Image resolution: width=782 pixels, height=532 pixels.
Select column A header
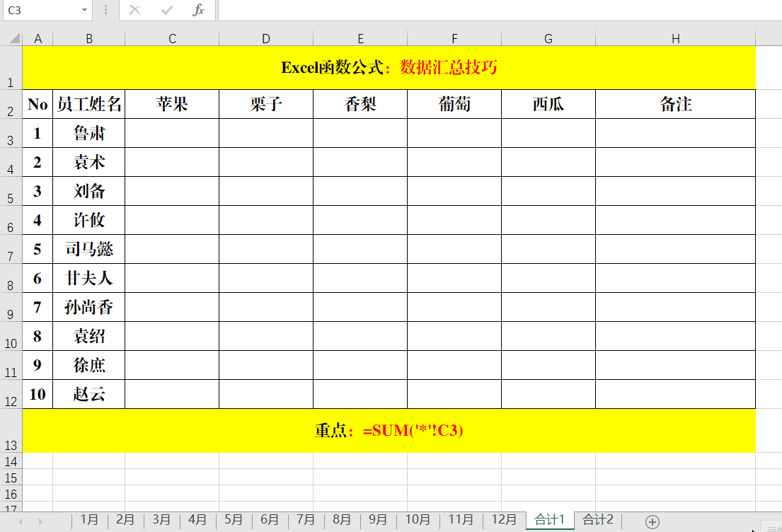(x=38, y=38)
